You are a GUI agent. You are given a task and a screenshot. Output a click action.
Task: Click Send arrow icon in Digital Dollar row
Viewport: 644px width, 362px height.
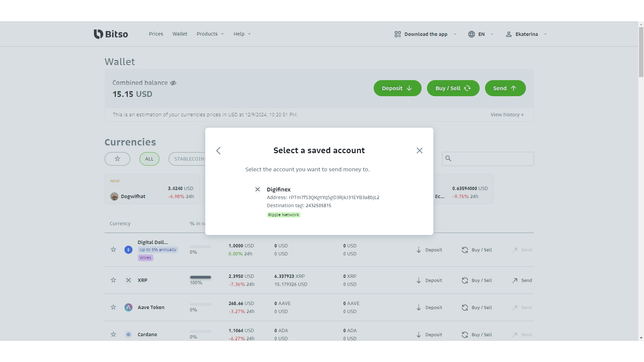click(x=515, y=250)
